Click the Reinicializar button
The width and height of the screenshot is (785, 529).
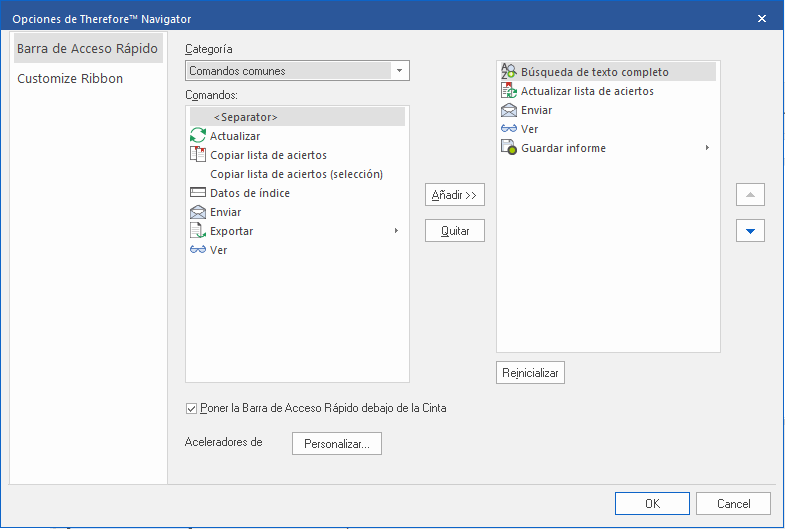coord(530,373)
